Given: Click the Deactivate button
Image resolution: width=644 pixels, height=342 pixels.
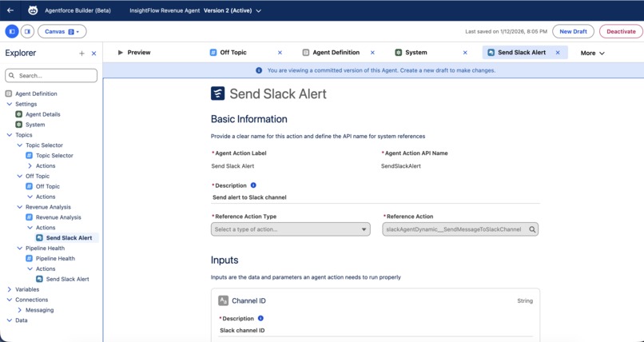Looking at the screenshot, I should 621,32.
